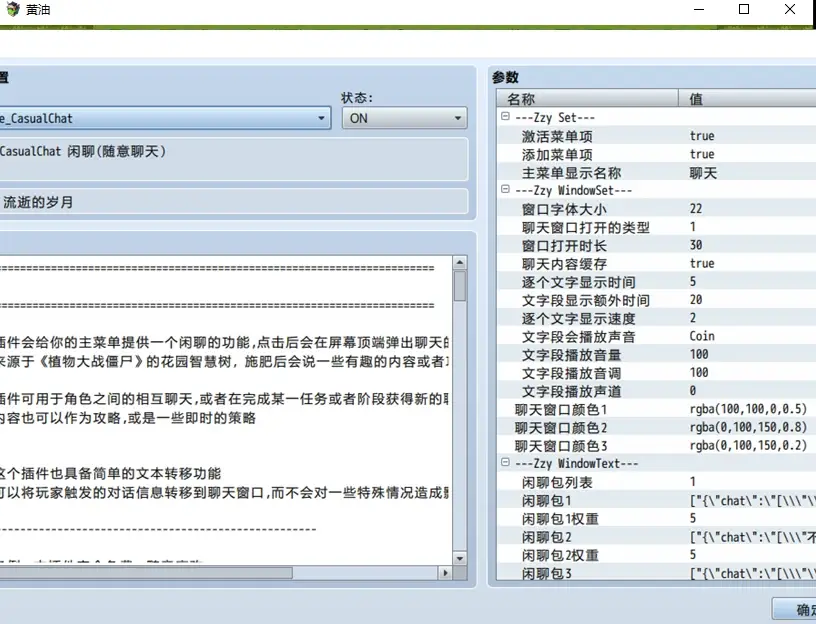Collapse the ---Zzy WindowSet--- parameter group
The height and width of the screenshot is (624, 816).
click(x=505, y=189)
